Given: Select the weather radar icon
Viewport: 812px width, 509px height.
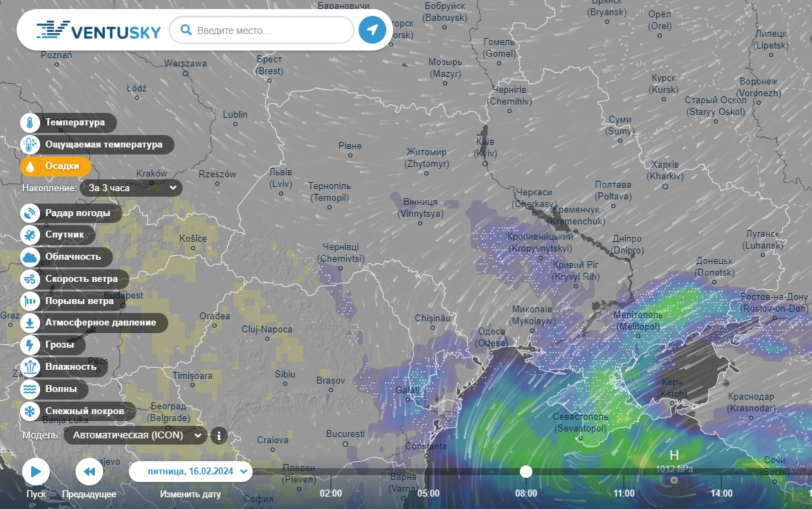Looking at the screenshot, I should pyautogui.click(x=30, y=213).
